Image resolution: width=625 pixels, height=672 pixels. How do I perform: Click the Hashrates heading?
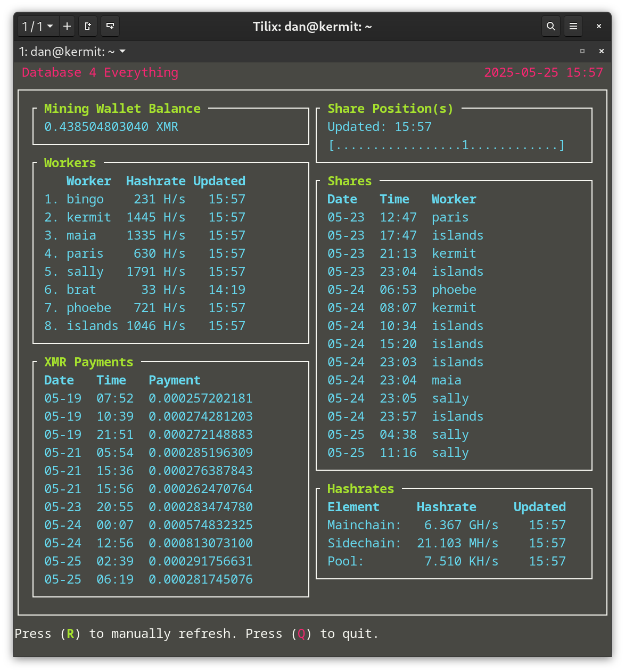pos(360,489)
